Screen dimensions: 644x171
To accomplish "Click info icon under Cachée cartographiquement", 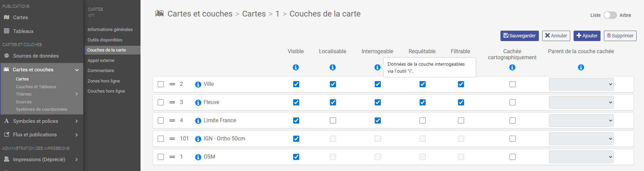I will 512,67.
